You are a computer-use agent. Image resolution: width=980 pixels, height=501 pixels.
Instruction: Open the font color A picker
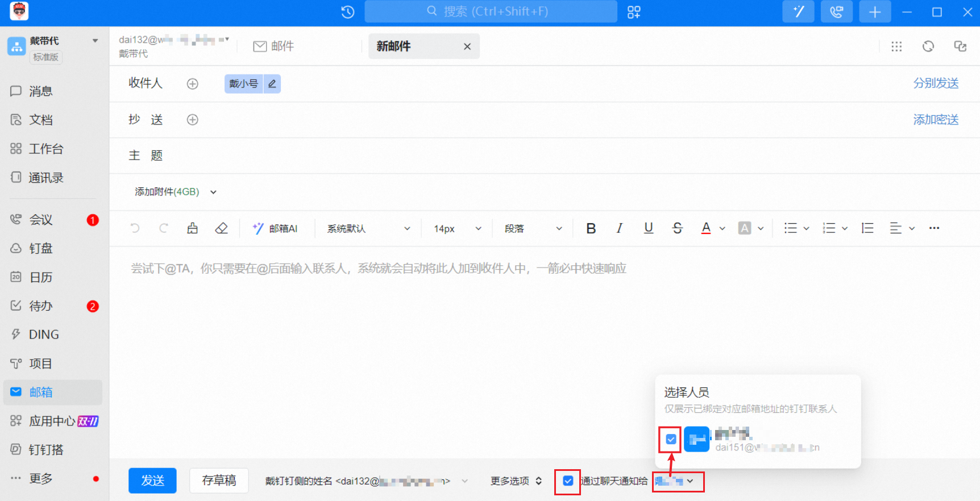pos(706,228)
